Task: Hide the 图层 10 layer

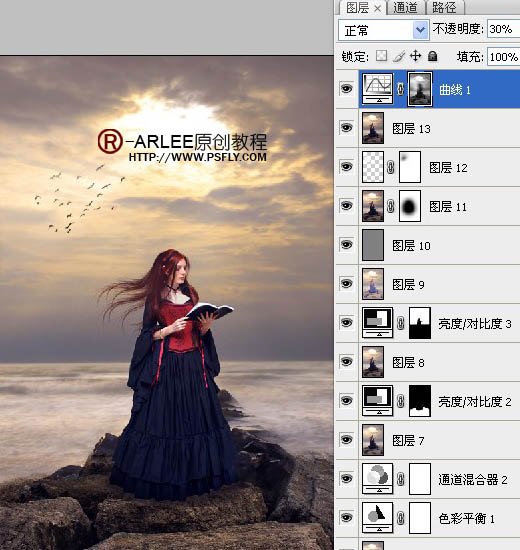Action: tap(346, 244)
